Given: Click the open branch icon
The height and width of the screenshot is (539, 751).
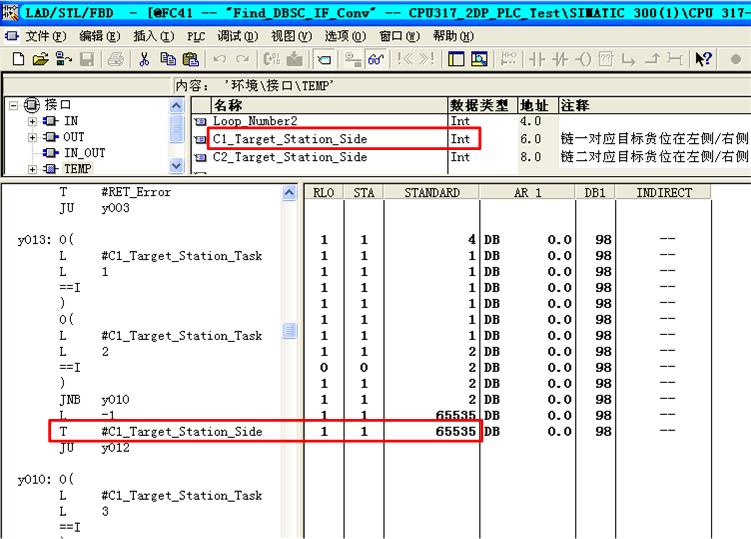Looking at the screenshot, I should click(x=628, y=59).
